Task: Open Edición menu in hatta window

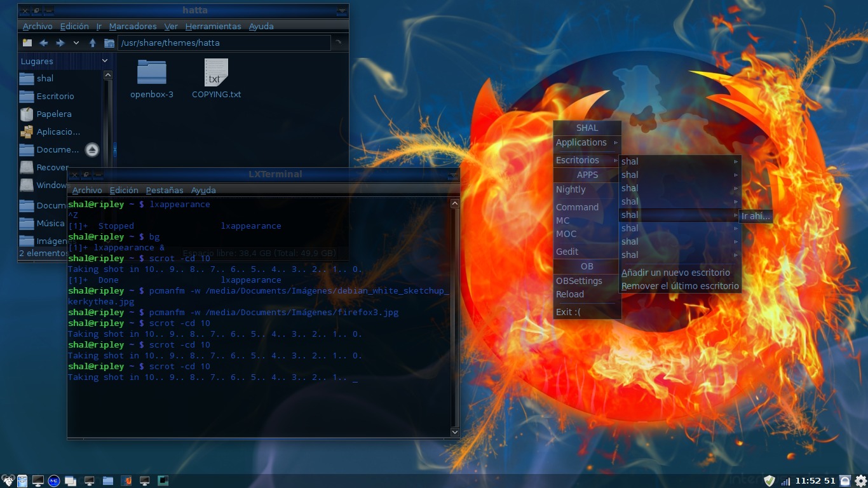Action: 74,26
